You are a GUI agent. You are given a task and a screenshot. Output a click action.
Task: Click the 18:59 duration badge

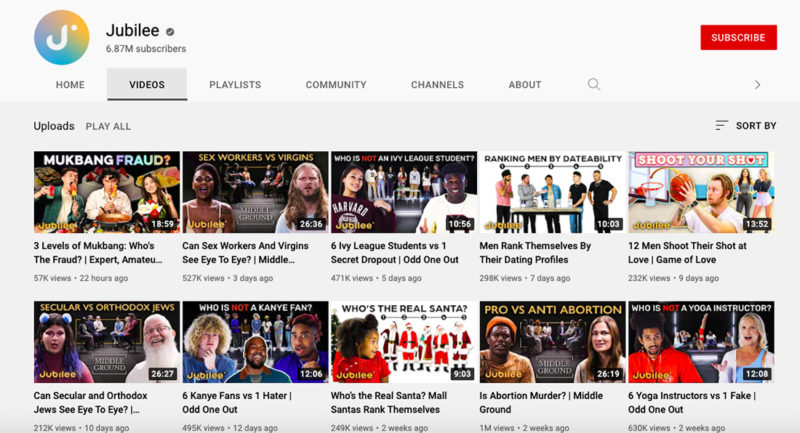tap(162, 224)
